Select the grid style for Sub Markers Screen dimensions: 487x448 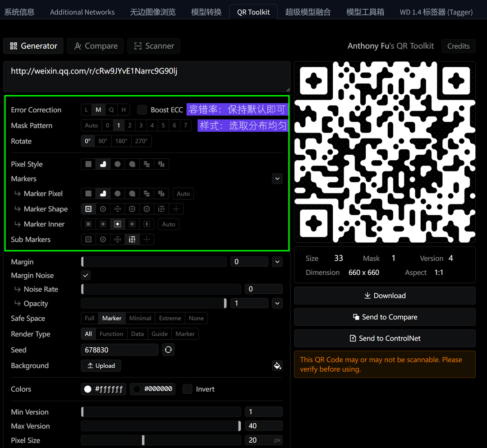(132, 239)
